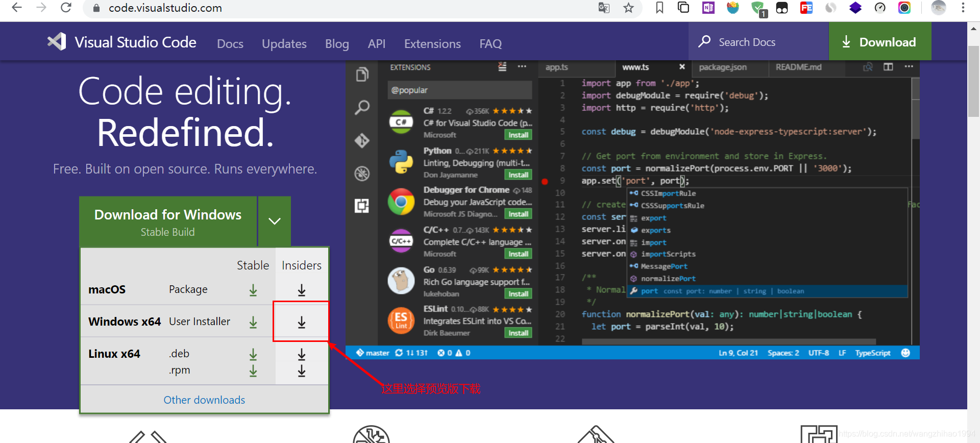Click the address bar URL code.visualstudio.com
980x443 pixels.
(165, 8)
